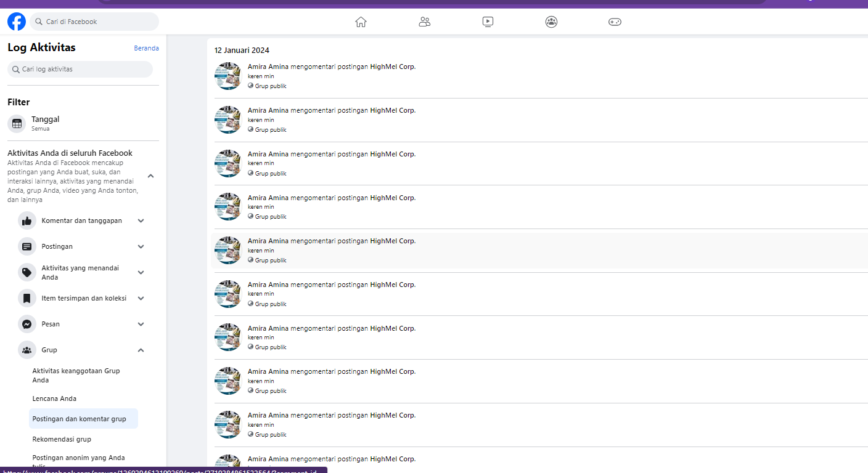Screen dimensions: 868x473
Task: Click the bookmark icon for Item tersimpan
Action: [27, 298]
